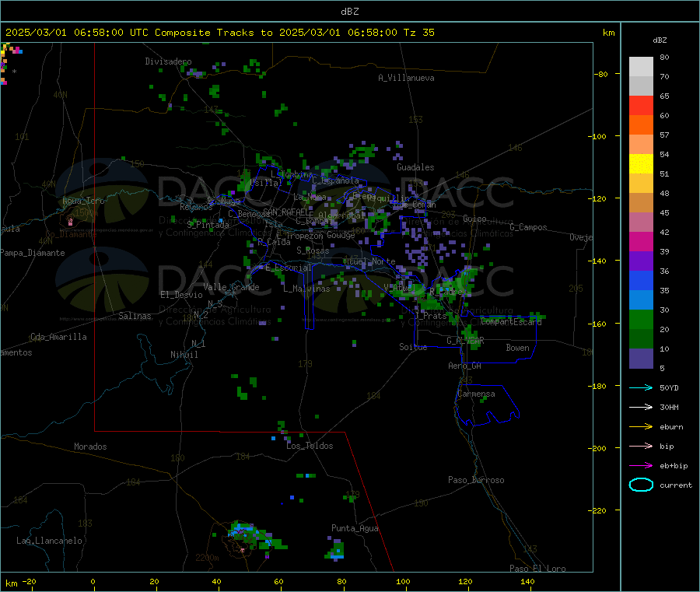Click the L_Malvinas map label
The height and width of the screenshot is (592, 700).
point(306,289)
